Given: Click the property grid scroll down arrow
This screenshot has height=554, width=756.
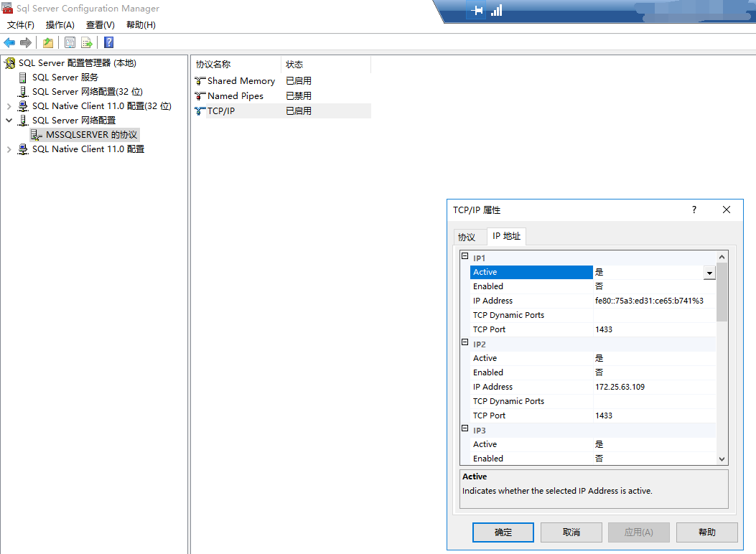Looking at the screenshot, I should tap(722, 459).
